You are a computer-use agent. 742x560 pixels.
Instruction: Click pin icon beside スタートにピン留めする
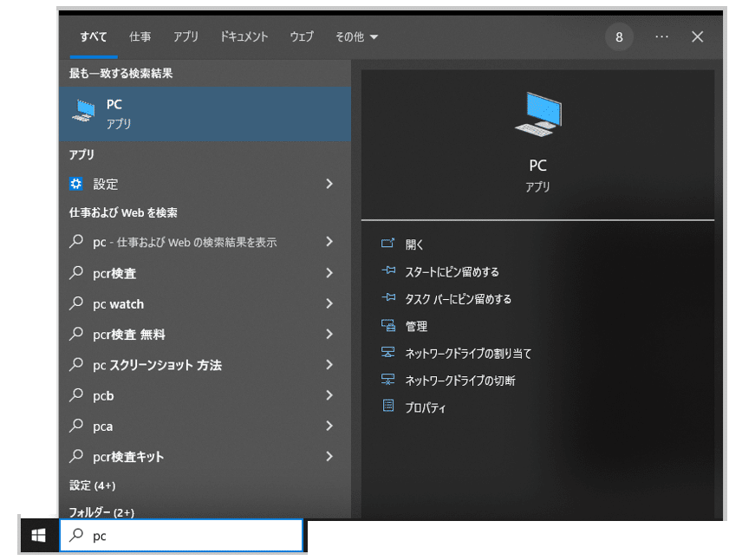tap(388, 270)
